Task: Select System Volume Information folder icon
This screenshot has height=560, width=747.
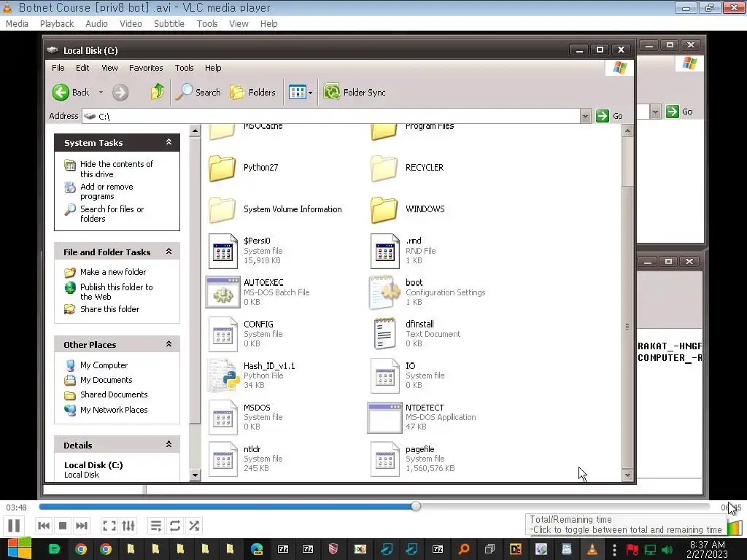Action: tap(222, 209)
